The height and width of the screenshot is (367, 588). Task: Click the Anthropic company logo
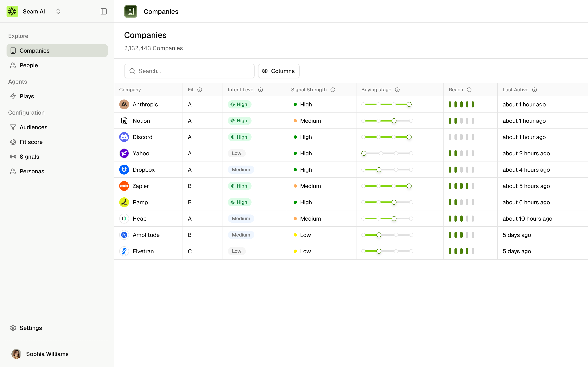(124, 104)
